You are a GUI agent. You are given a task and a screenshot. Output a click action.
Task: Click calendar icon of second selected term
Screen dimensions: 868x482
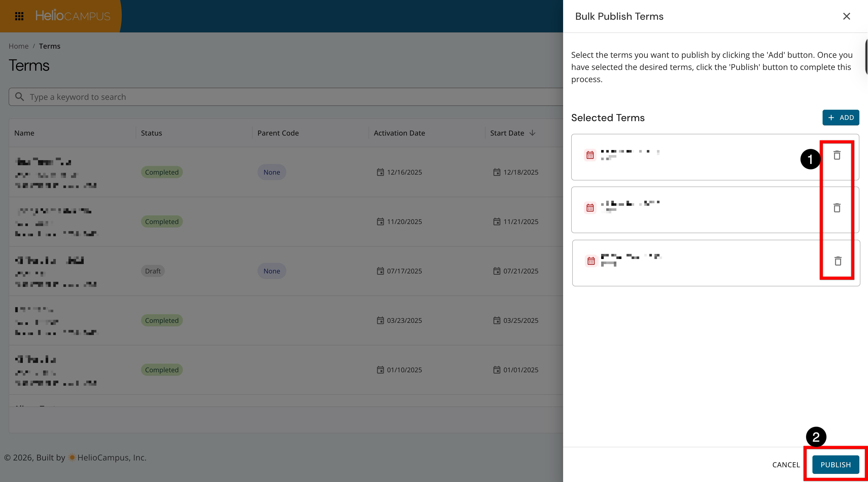(x=590, y=208)
